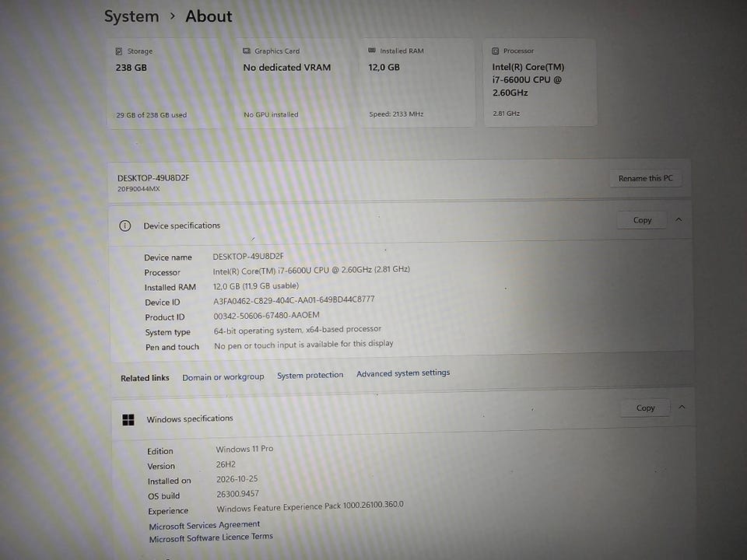The image size is (747, 560).
Task: Select the Installed on date 2026-10-25
Action: [237, 479]
